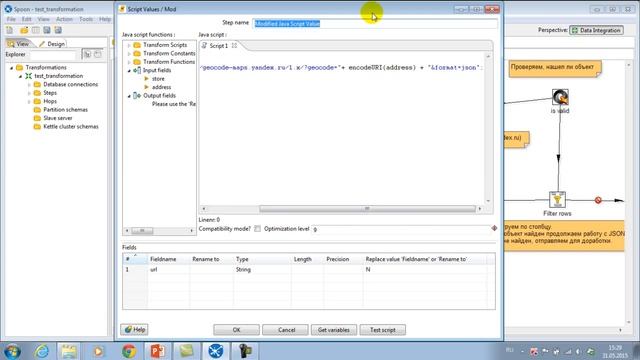Click the Cancel button
The width and height of the screenshot is (640, 360).
point(287,330)
